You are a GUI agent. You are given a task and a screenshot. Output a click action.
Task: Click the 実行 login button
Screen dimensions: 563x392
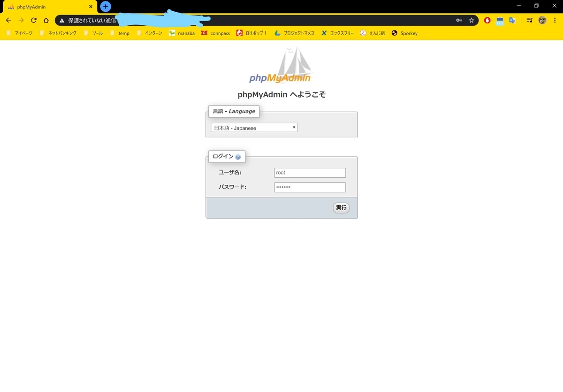click(x=341, y=208)
